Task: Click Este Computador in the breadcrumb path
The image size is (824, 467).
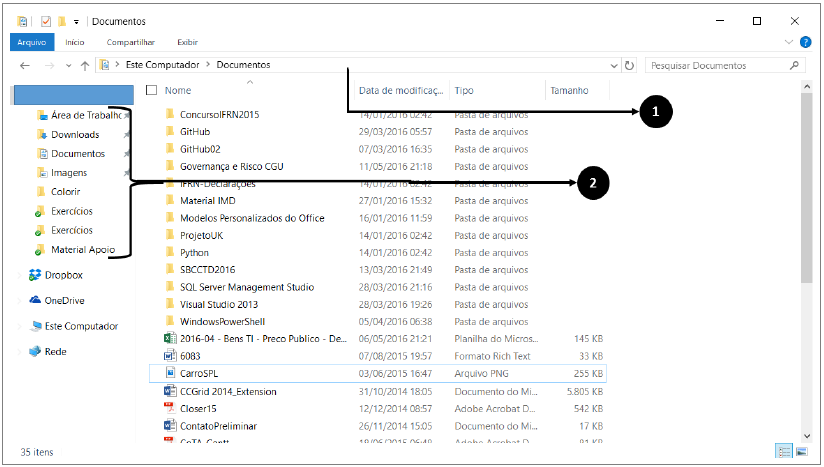Action: pos(161,65)
